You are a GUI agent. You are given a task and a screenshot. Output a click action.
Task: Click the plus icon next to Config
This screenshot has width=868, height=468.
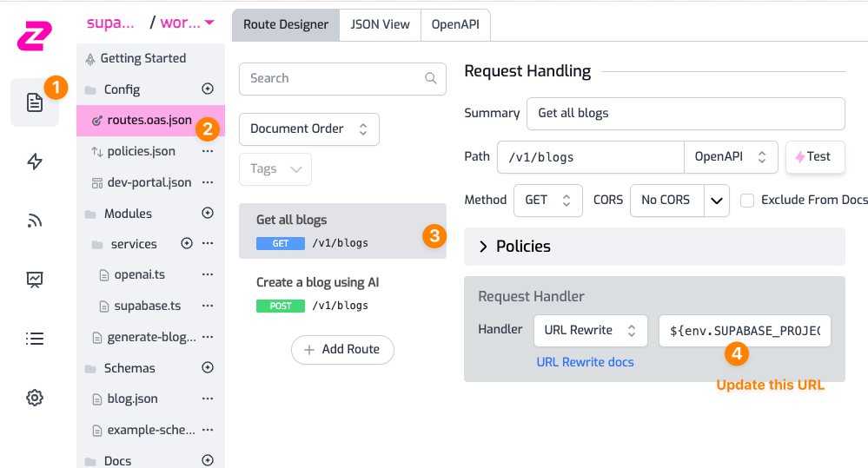click(x=208, y=89)
